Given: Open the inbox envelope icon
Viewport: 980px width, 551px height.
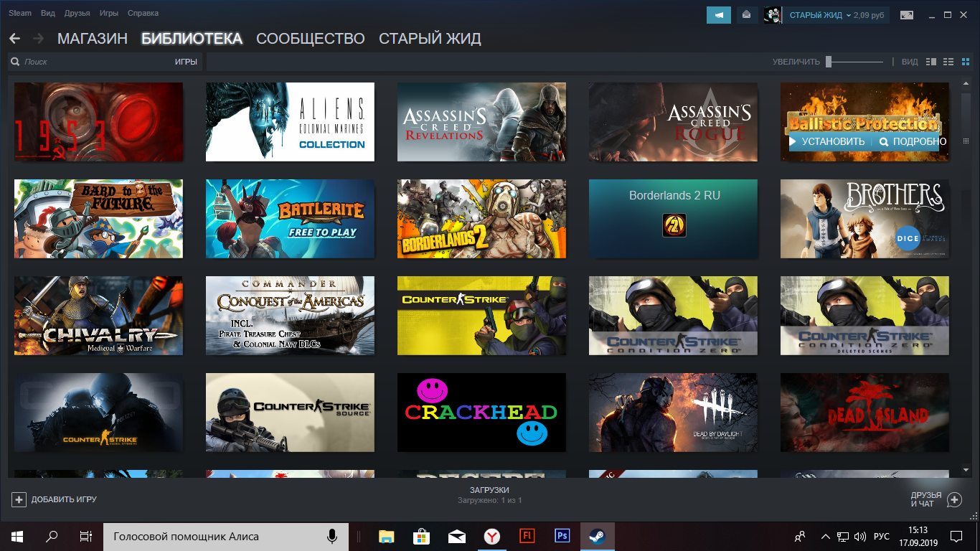Looking at the screenshot, I should 747,14.
